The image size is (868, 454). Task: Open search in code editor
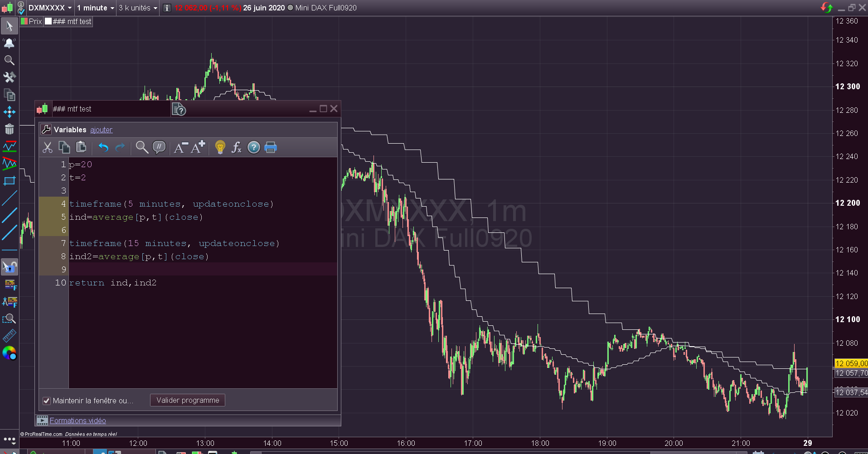coord(142,147)
